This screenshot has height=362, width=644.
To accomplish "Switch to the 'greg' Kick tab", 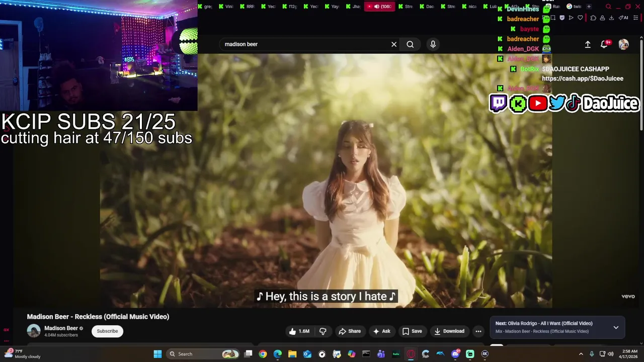I will pos(205,7).
